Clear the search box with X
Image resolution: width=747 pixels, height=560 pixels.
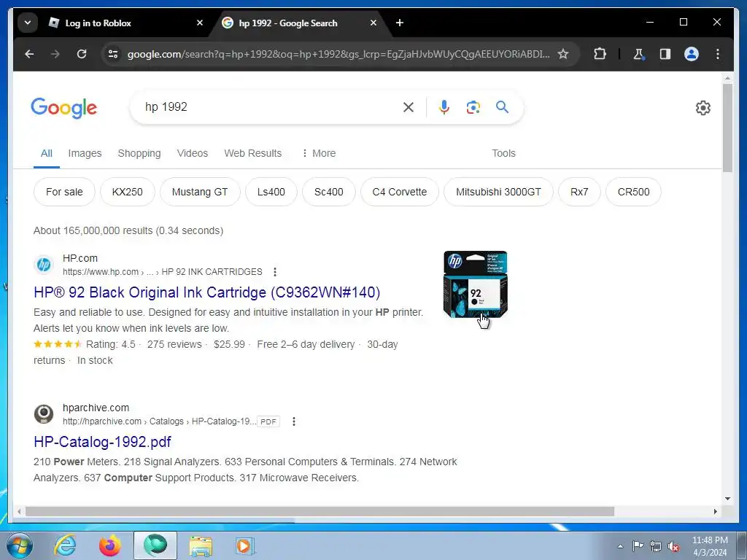pyautogui.click(x=409, y=107)
